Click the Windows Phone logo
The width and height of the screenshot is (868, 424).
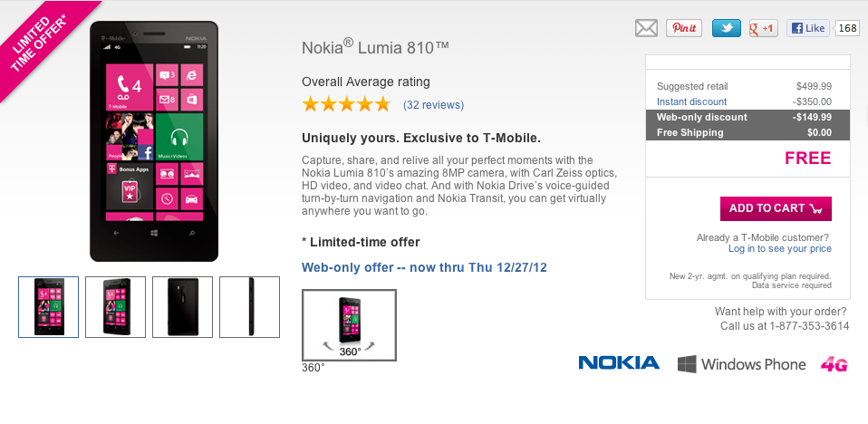pyautogui.click(x=741, y=364)
